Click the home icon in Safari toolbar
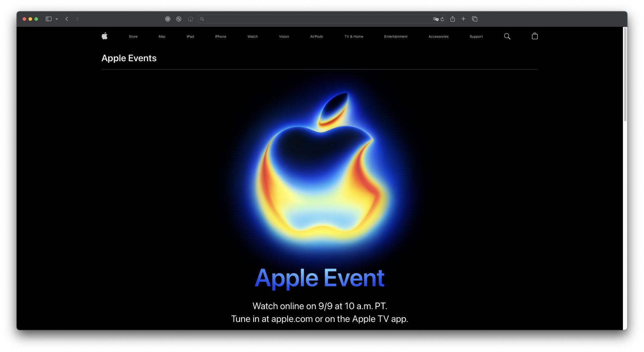644x352 pixels. coord(190,19)
